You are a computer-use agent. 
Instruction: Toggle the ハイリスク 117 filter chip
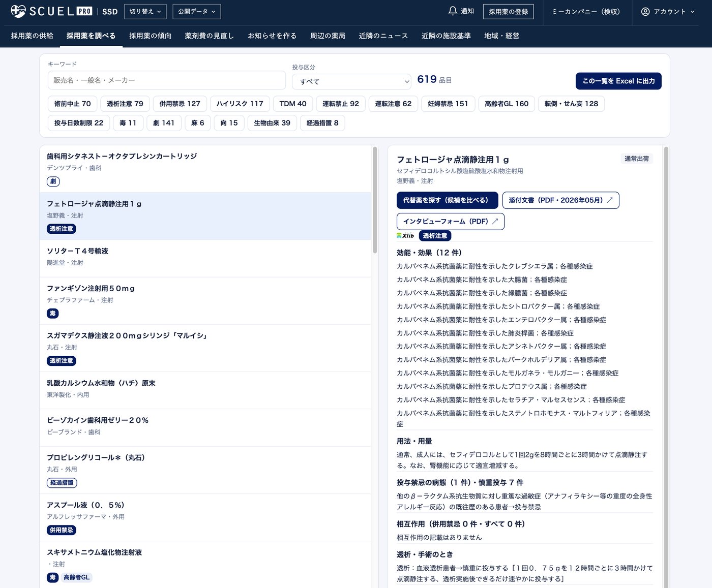[x=240, y=104]
